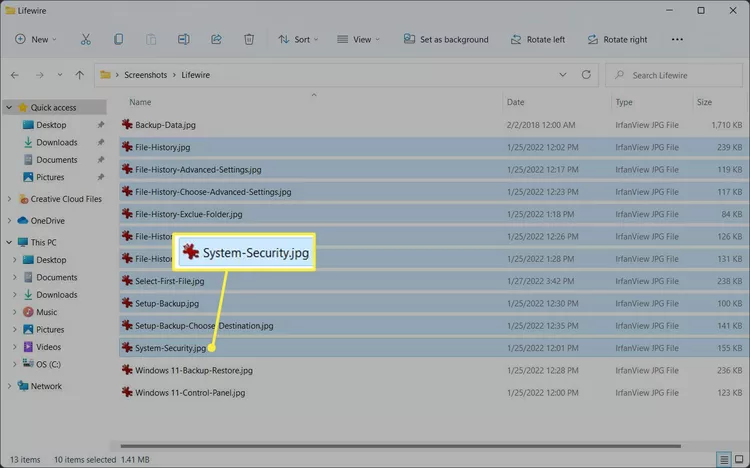Click Set as background button
The height and width of the screenshot is (468, 750).
(446, 40)
